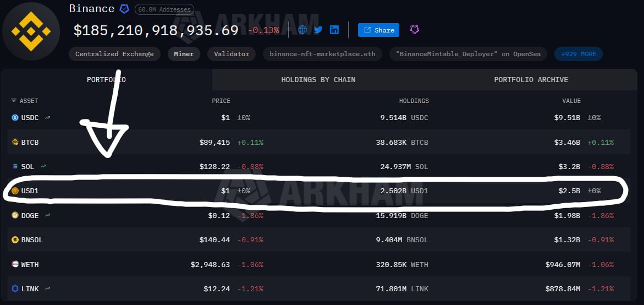Click the purple visualizer icon beside Share
This screenshot has width=644, height=305.
(415, 30)
